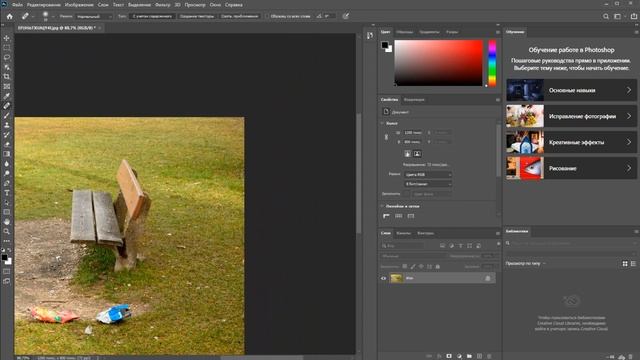Open the blend Mode dropdown in options bar
This screenshot has height=360, width=640.
pyautogui.click(x=94, y=16)
